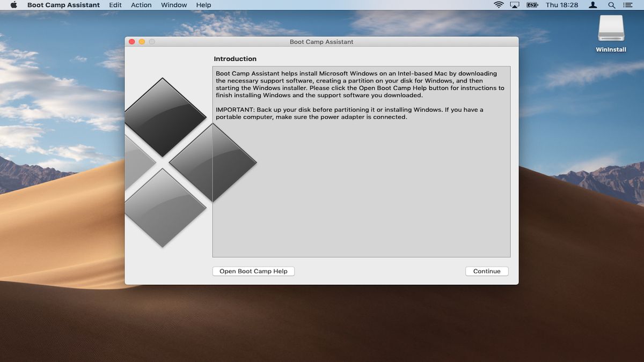Minimize the Boot Camp Assistant window
The image size is (644, 362).
click(x=142, y=42)
